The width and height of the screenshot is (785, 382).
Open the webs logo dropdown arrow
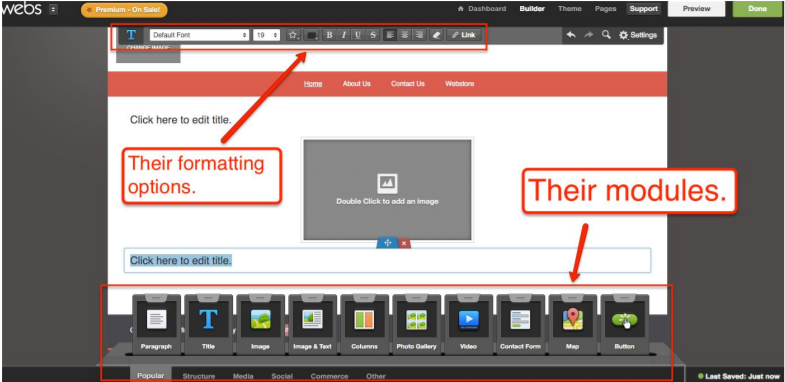tap(54, 10)
